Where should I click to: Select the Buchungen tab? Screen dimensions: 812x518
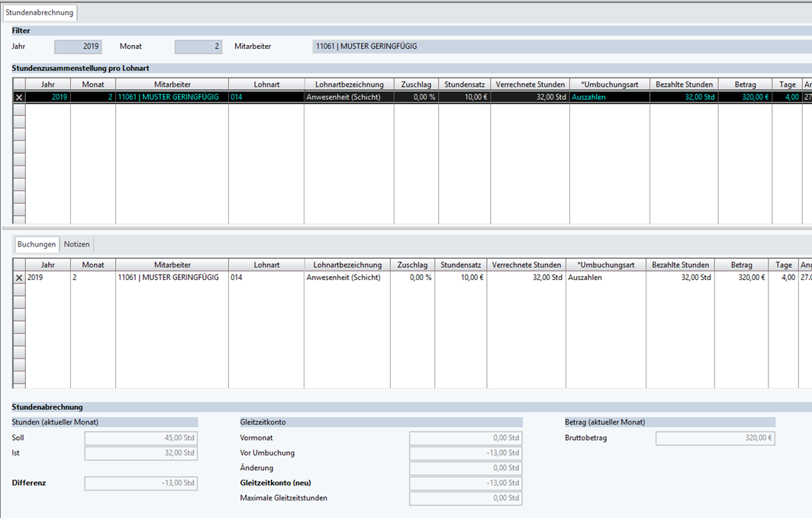[37, 244]
